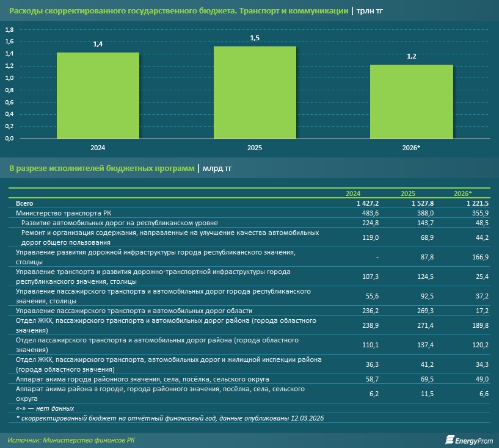Click the green 2025 bar in chart
This screenshot has height=448, width=499.
[x=255, y=93]
